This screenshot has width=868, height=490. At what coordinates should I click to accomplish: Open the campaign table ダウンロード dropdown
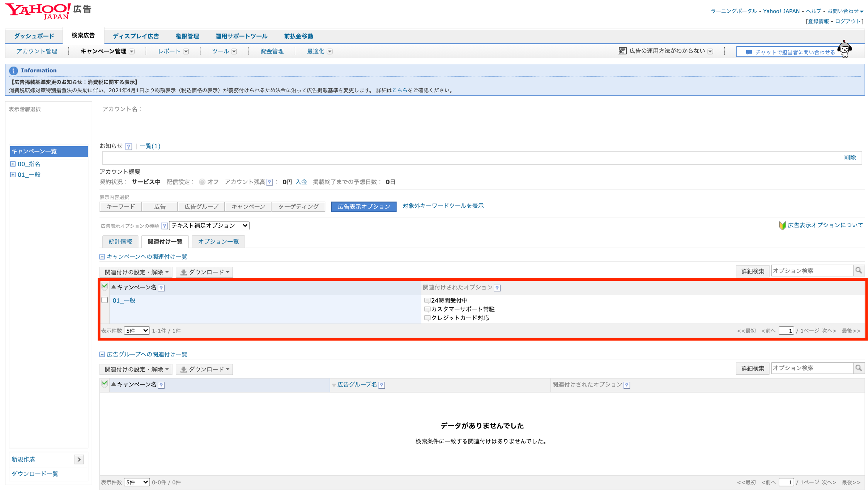(204, 272)
